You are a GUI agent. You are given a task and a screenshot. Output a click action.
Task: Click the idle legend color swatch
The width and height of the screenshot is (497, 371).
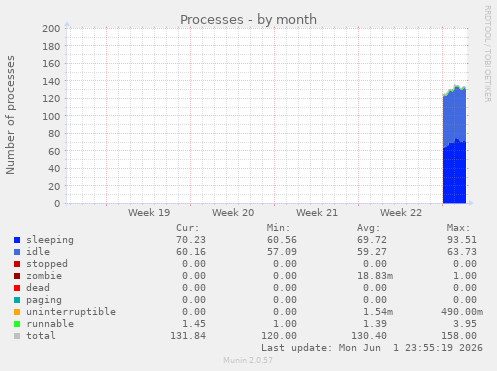point(17,252)
